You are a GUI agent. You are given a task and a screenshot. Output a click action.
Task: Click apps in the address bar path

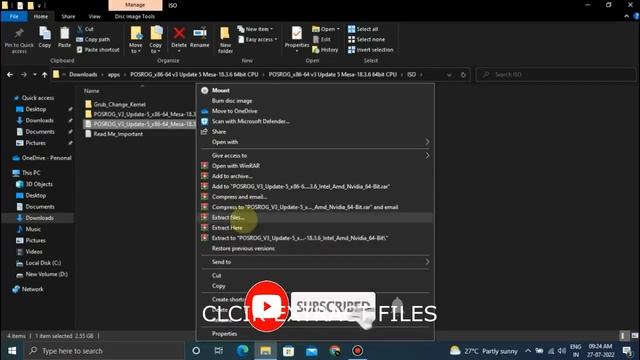(114, 75)
